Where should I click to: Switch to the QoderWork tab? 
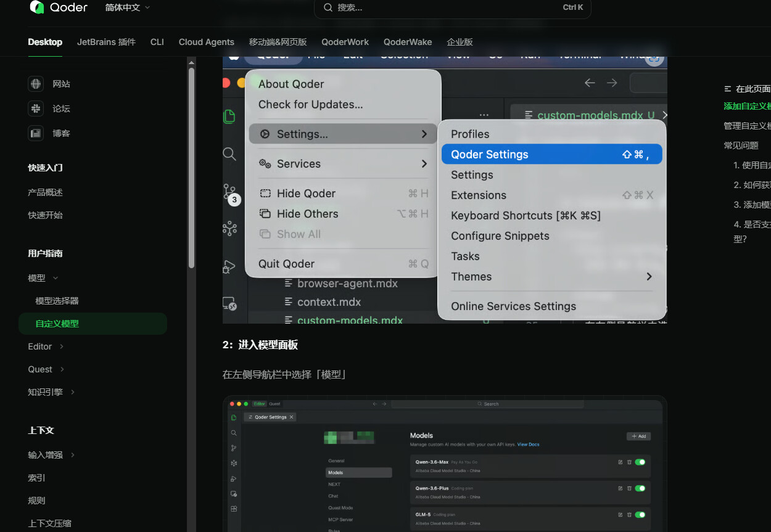click(345, 42)
